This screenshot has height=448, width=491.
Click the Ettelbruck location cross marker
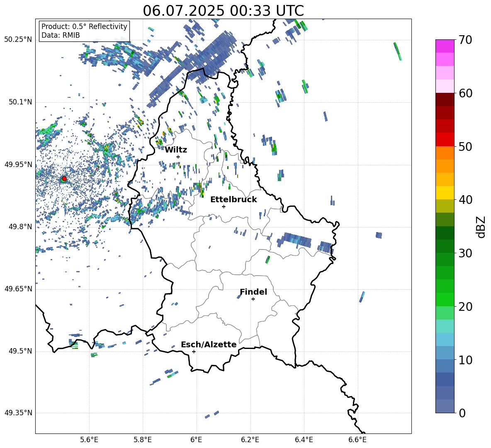click(224, 206)
